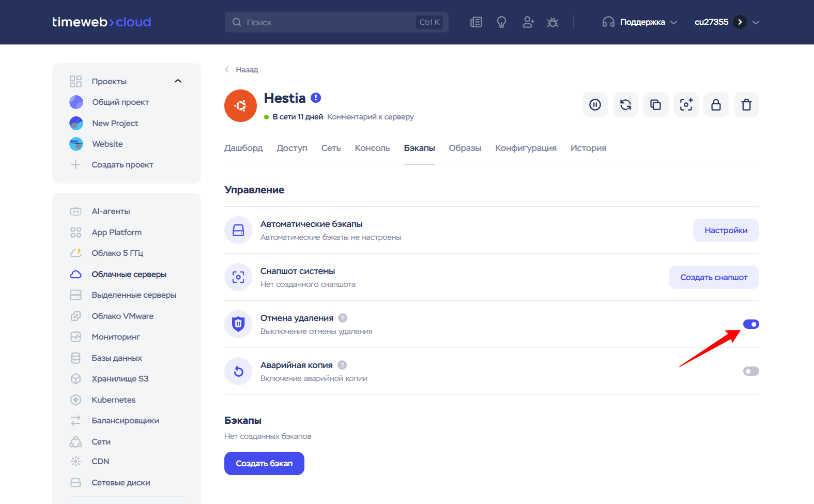Screen dimensions: 814x504
Task: Click the shield trash icon for Отмена удаления
Action: (238, 324)
